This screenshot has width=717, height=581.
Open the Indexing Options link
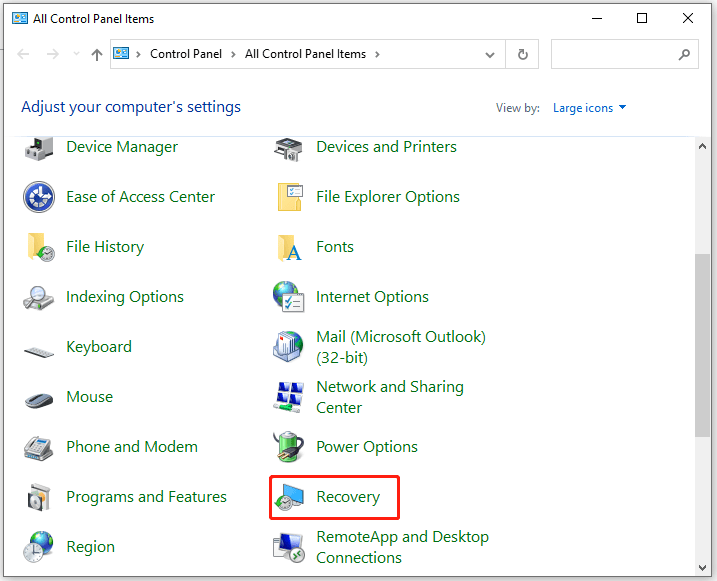coord(124,297)
